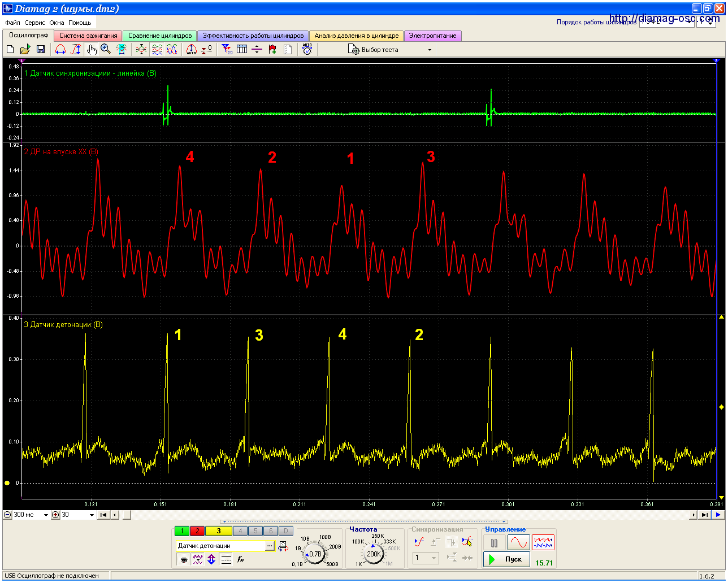Click the AUTO voltmeter toolbar icon
The height and width of the screenshot is (583, 728).
click(307, 50)
